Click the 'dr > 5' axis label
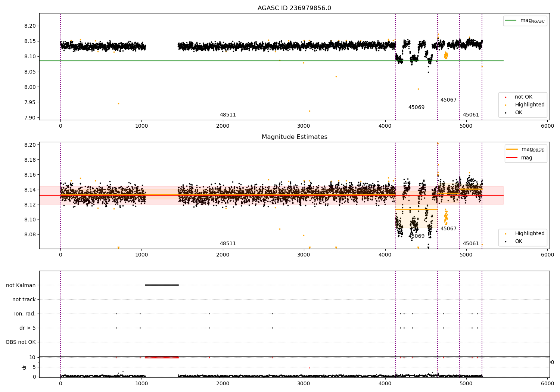This screenshot has height=392, width=560. pos(28,328)
